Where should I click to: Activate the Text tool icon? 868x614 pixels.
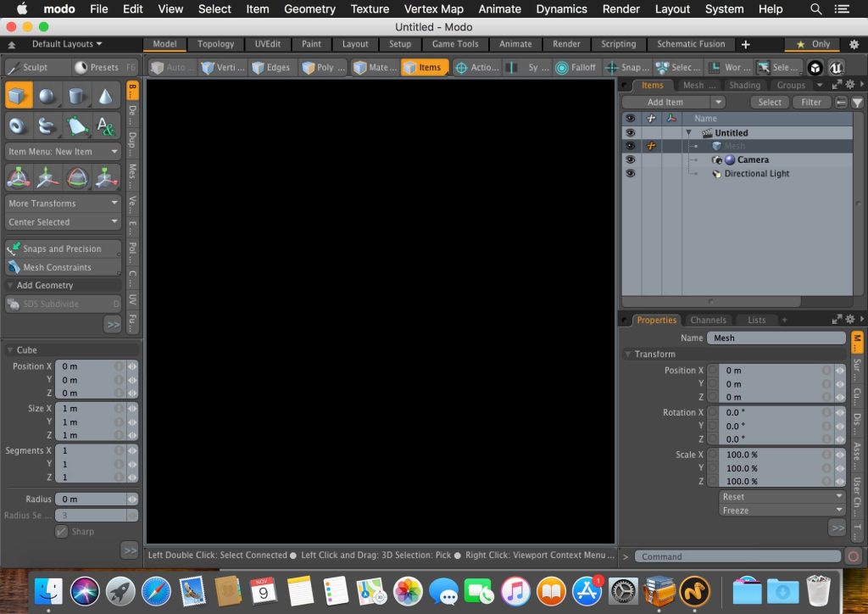[106, 126]
